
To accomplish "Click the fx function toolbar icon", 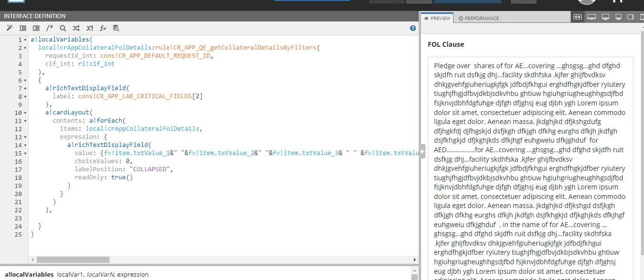I will (x=103, y=28).
